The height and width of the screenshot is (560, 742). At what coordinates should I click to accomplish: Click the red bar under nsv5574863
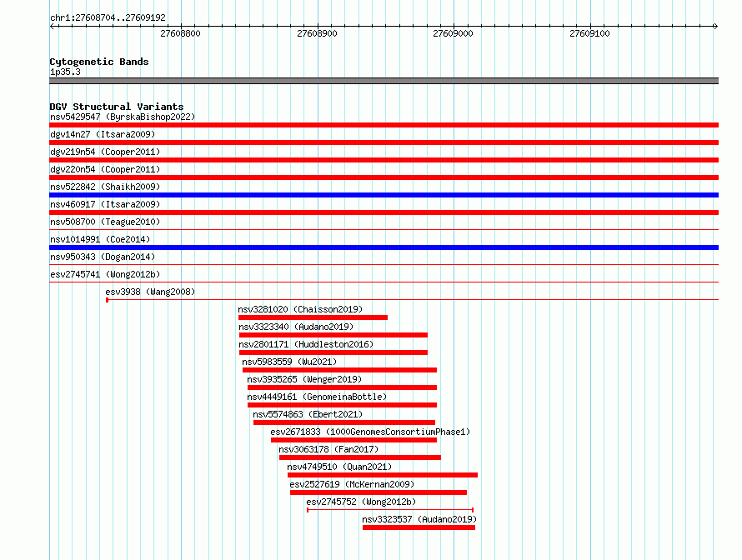[344, 422]
